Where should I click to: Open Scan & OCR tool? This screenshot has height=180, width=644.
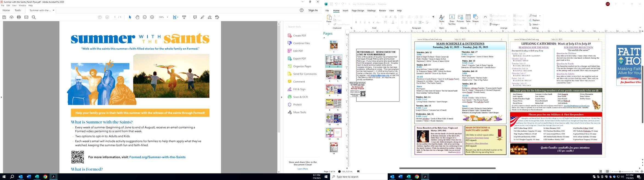[x=297, y=97]
